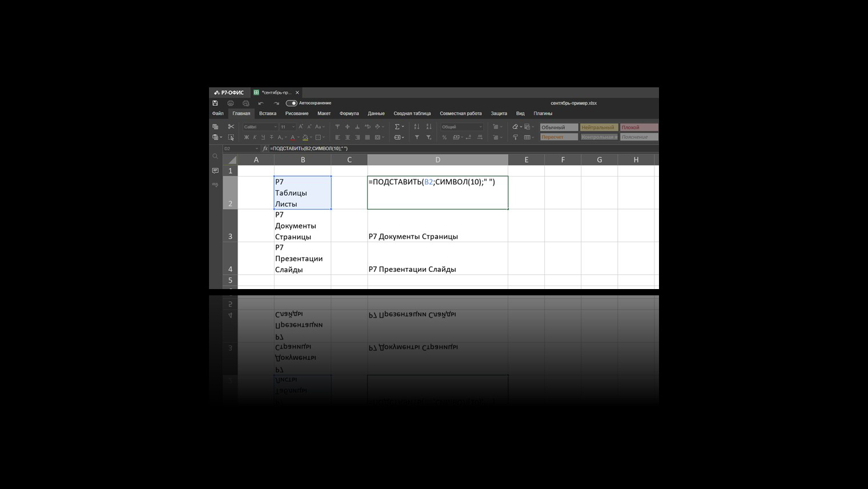
Task: Click the Select all icon
Action: point(231,138)
